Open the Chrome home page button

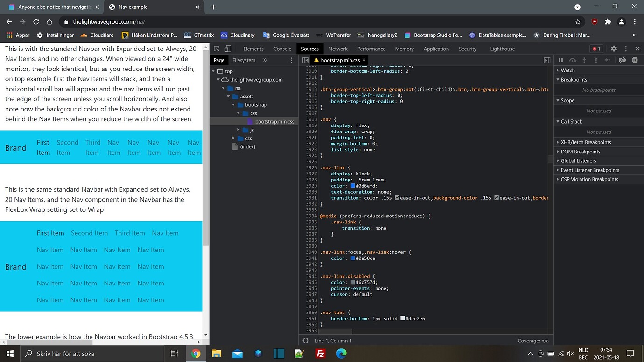click(x=49, y=21)
